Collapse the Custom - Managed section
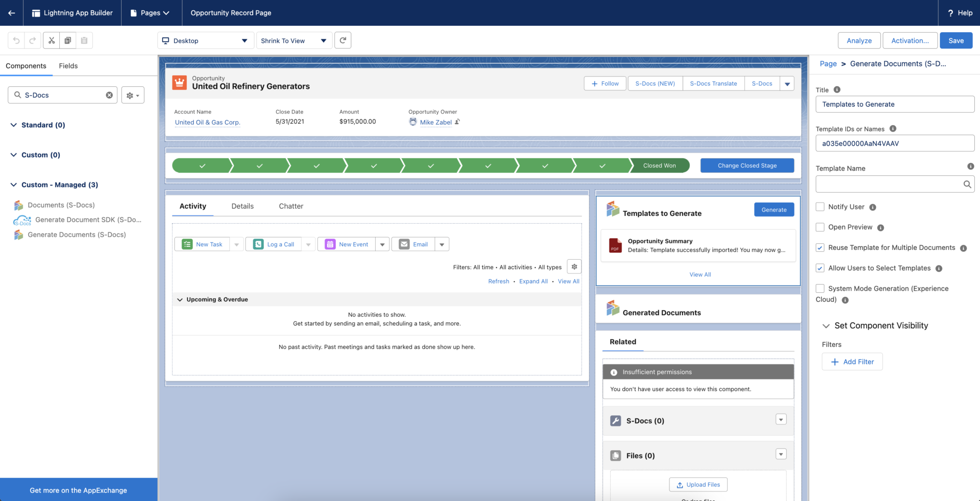 click(x=13, y=184)
